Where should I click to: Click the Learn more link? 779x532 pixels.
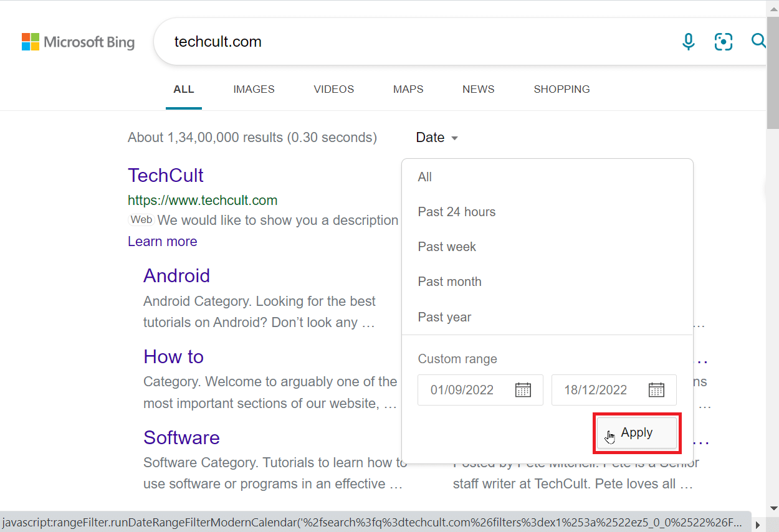pyautogui.click(x=163, y=242)
